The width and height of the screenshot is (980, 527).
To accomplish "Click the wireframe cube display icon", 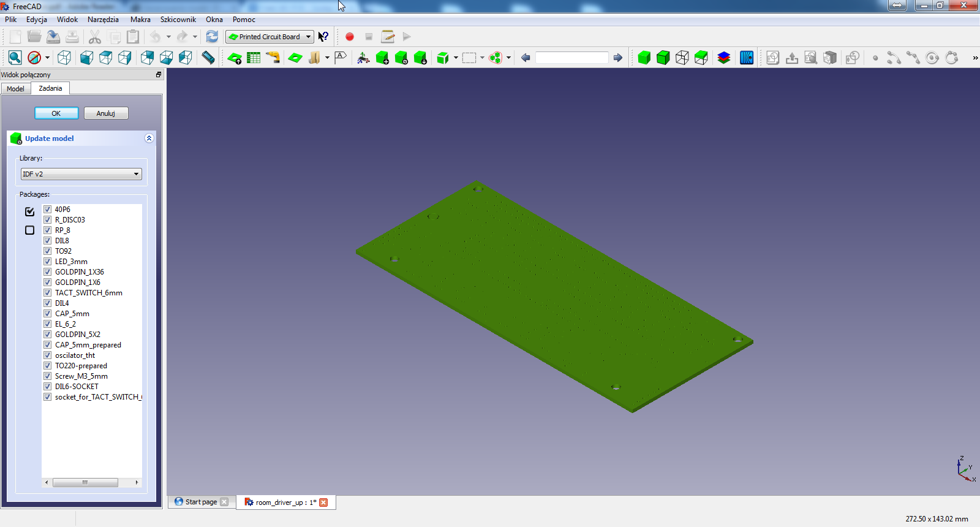I will (682, 58).
